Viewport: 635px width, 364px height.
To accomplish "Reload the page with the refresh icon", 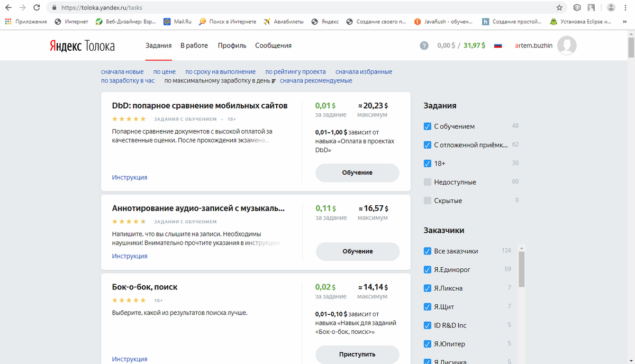I will point(37,8).
